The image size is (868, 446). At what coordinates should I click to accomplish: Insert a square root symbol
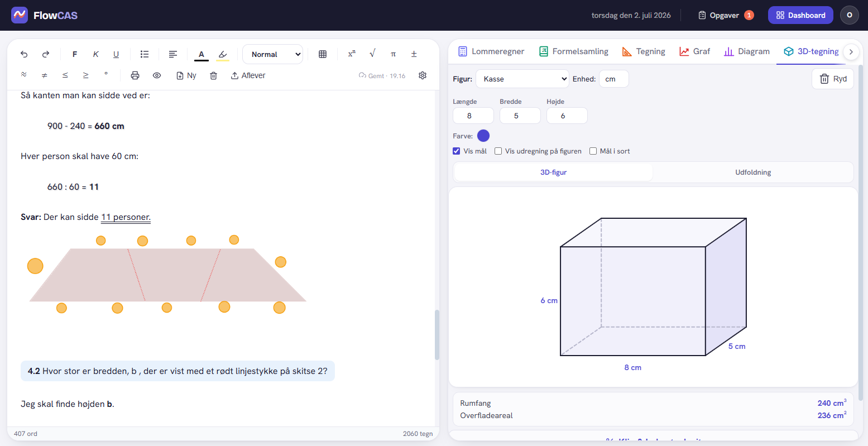(x=372, y=54)
